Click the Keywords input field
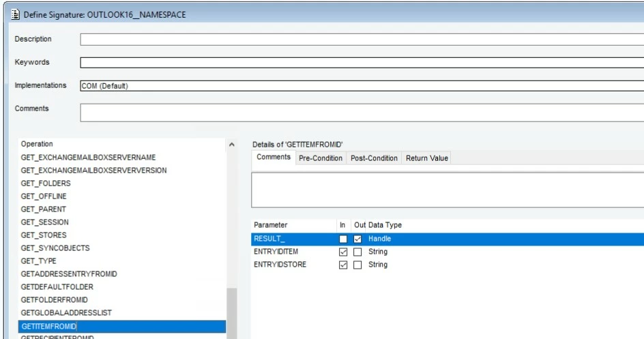Screen dimensions: 644x339 tap(362, 62)
